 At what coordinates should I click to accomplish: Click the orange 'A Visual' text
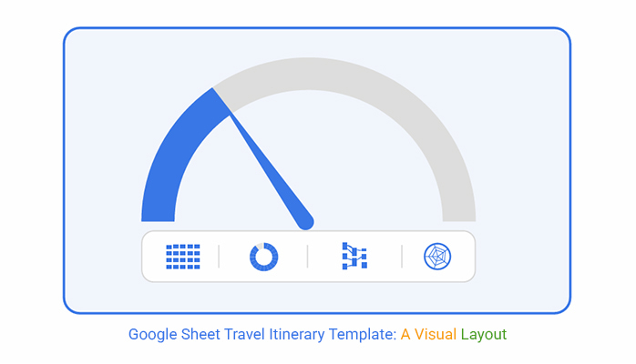point(428,335)
